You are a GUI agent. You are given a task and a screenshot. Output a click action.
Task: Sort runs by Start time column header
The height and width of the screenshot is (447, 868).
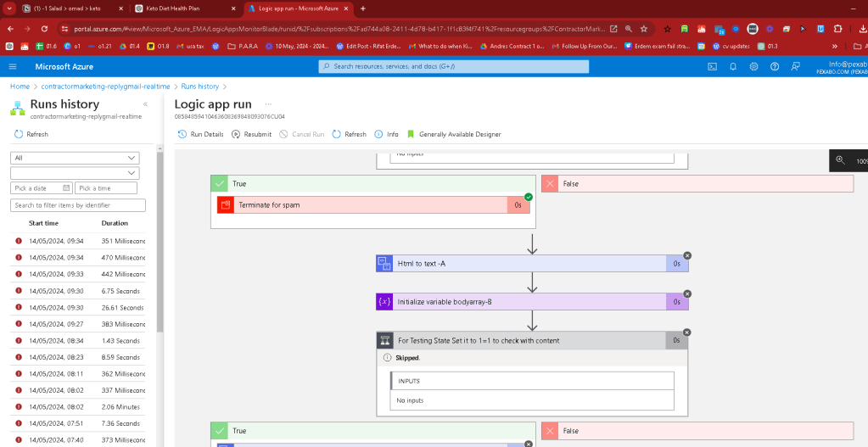(44, 223)
